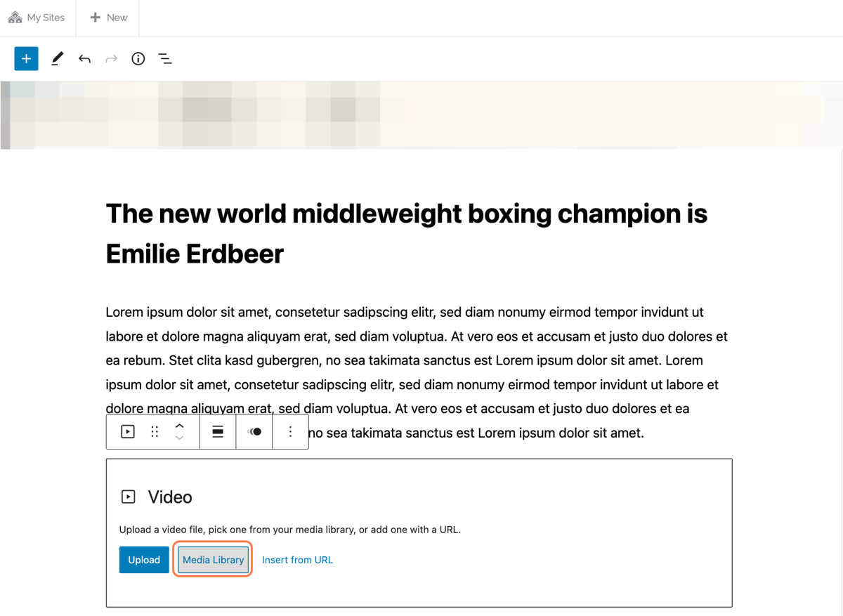Click the Insert from URL link
Viewport: 843px width, 616px height.
297,560
